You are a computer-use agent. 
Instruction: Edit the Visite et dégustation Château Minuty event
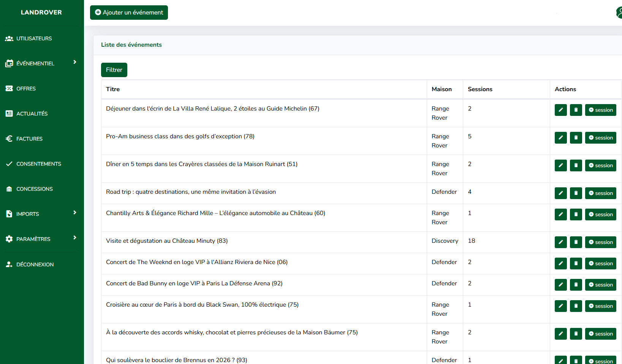tap(560, 242)
